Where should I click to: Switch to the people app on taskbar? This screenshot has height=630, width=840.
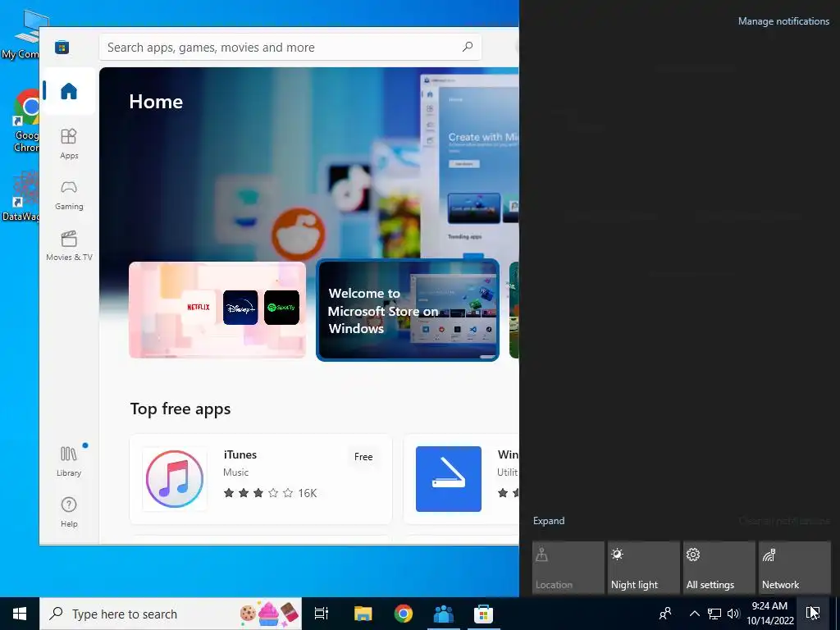click(x=444, y=614)
